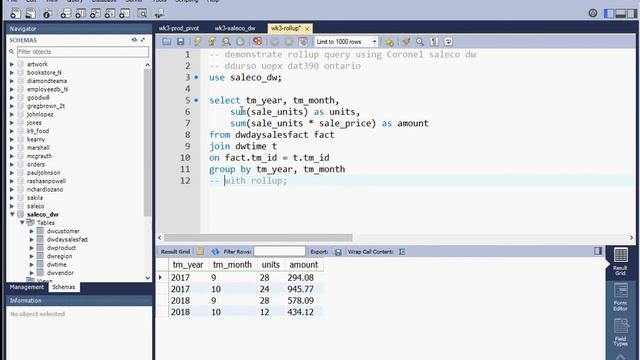This screenshot has height=360, width=640.
Task: Click the Filter objects search field
Action: pyautogui.click(x=83, y=52)
